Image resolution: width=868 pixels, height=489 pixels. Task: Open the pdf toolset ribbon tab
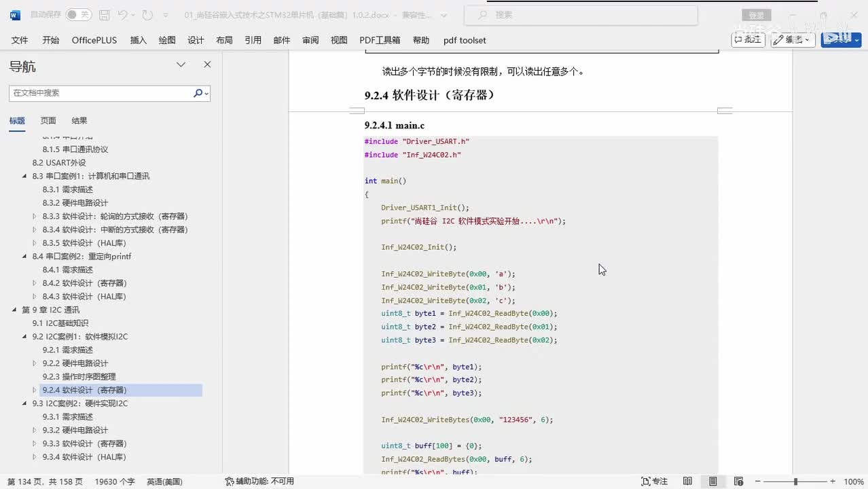click(465, 40)
